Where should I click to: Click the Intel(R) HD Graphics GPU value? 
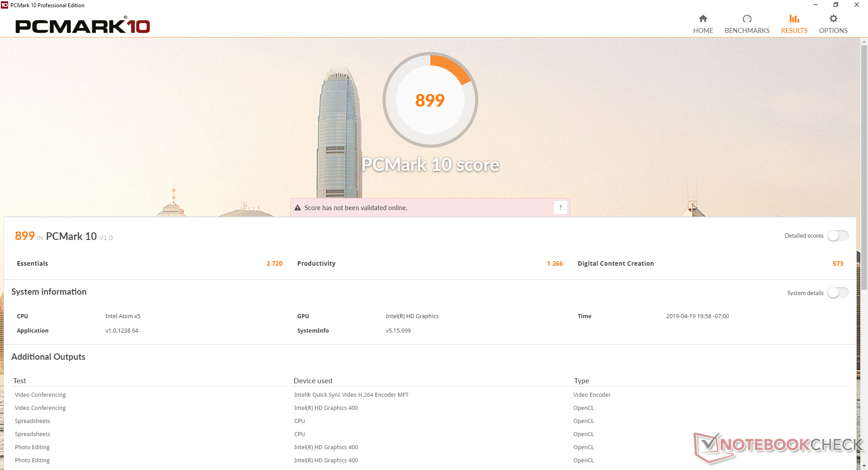pyautogui.click(x=412, y=316)
